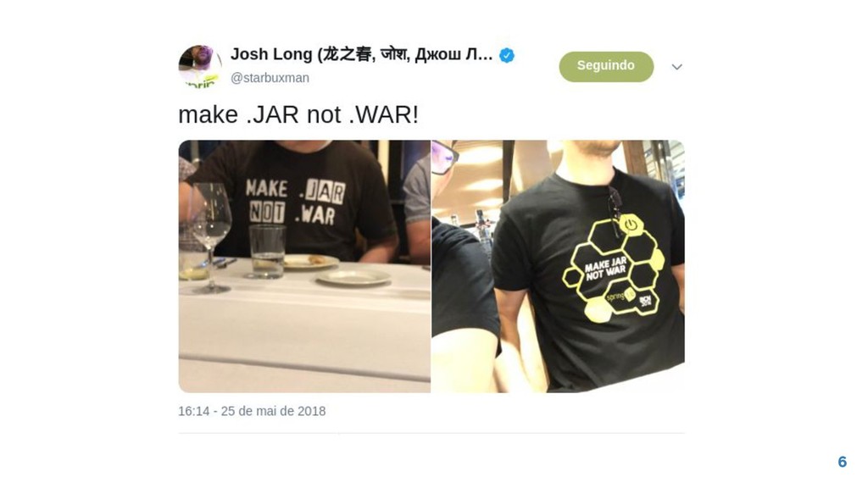Click the power icon hexagon on shirt

[x=631, y=224]
